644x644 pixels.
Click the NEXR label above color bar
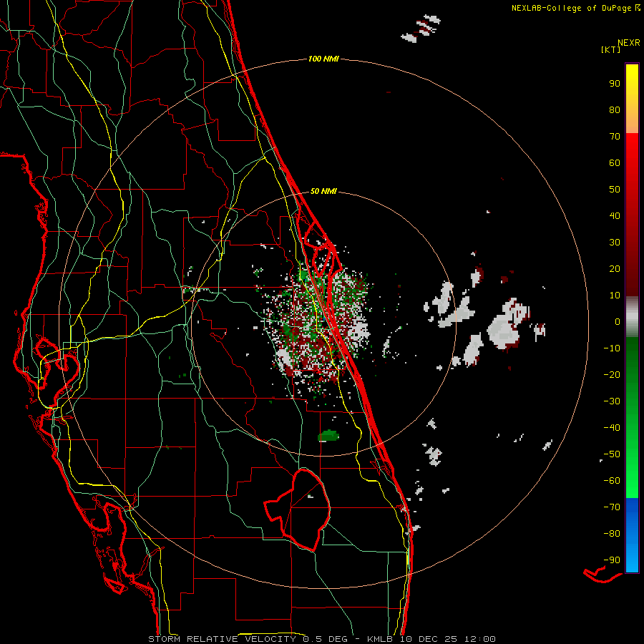click(629, 43)
